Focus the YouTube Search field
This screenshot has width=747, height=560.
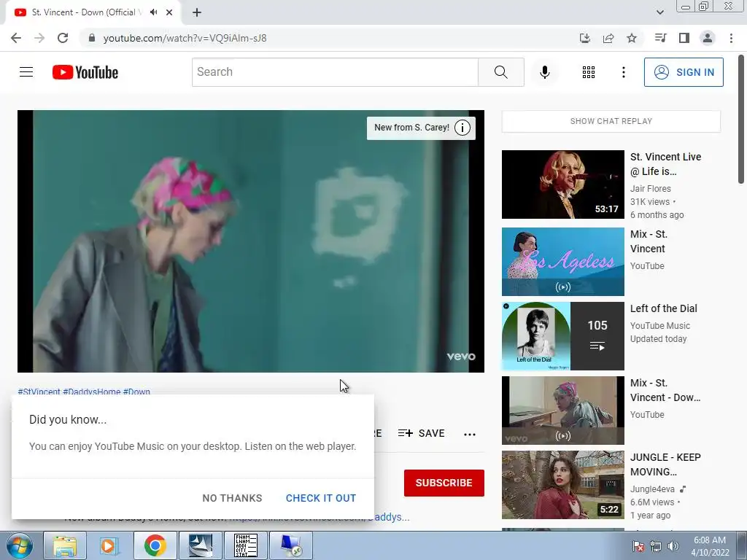coord(335,72)
